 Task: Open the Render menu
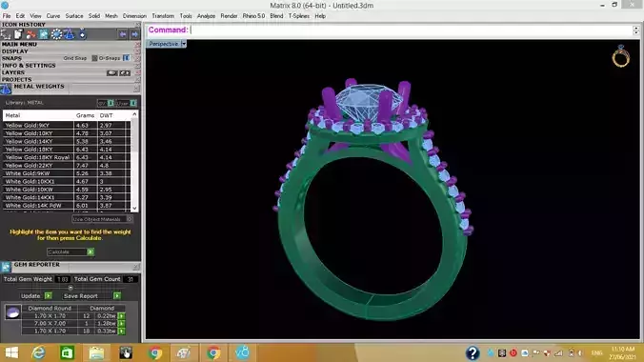[x=229, y=16]
